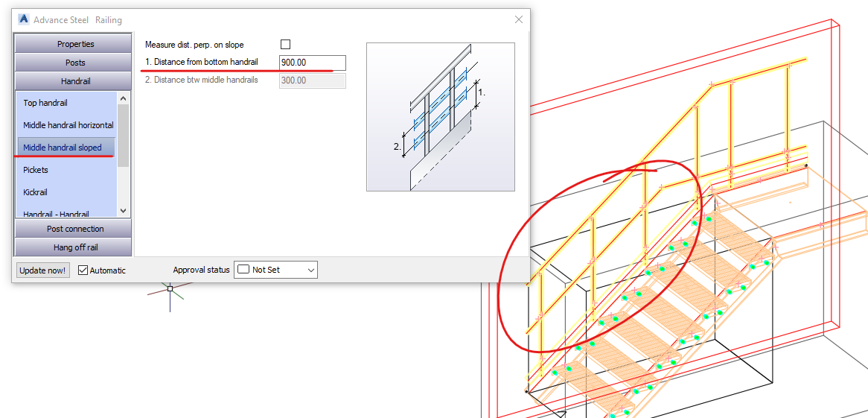
Task: Open the Properties section
Action: (73, 44)
